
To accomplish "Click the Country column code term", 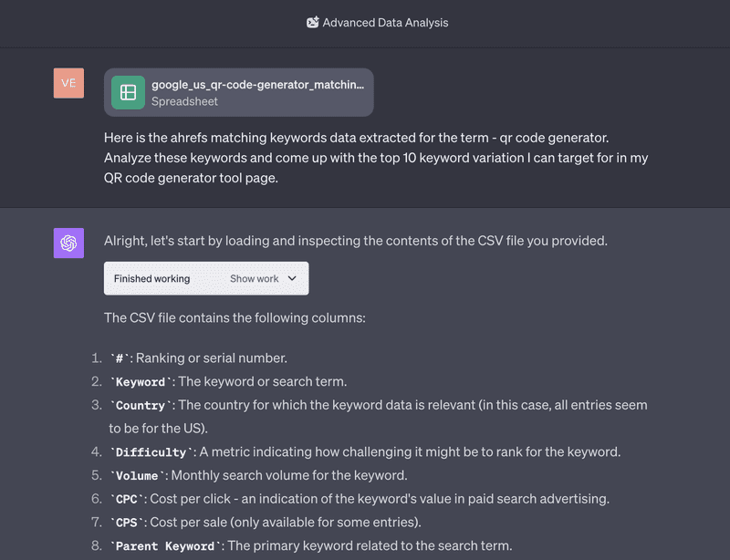I will (x=141, y=406).
